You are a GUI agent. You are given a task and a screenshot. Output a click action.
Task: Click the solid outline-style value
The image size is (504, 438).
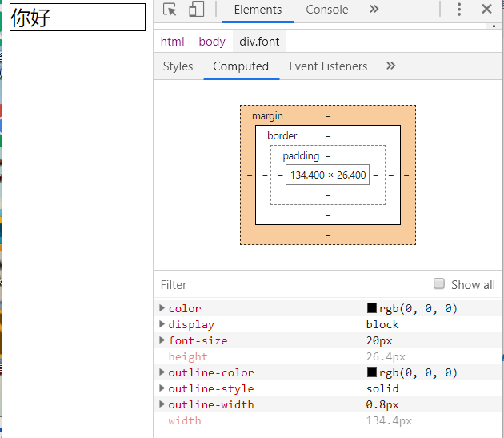click(382, 388)
